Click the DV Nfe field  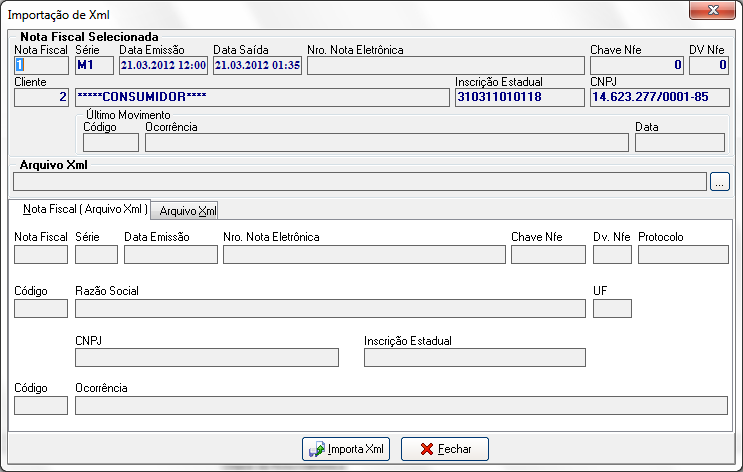pyautogui.click(x=709, y=65)
